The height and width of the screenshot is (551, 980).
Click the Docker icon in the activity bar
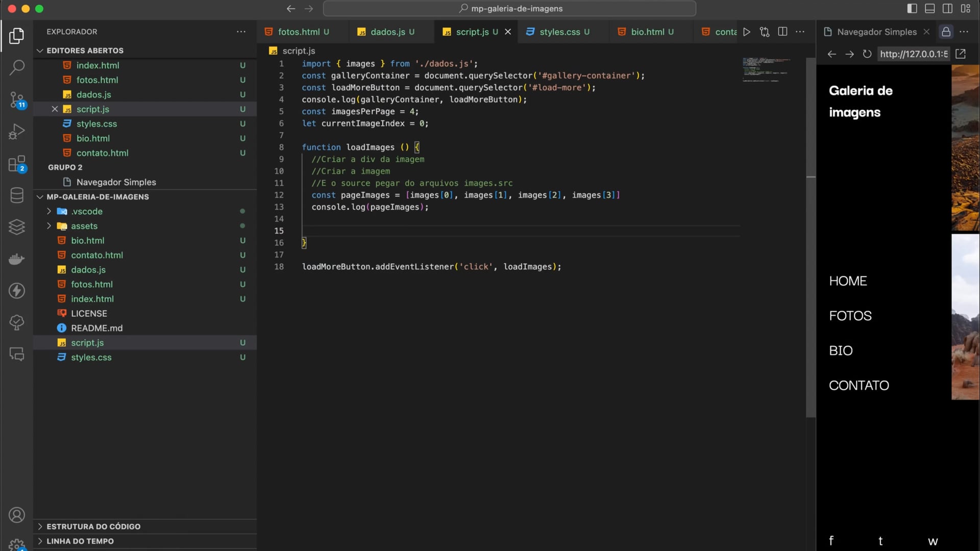pos(17,259)
